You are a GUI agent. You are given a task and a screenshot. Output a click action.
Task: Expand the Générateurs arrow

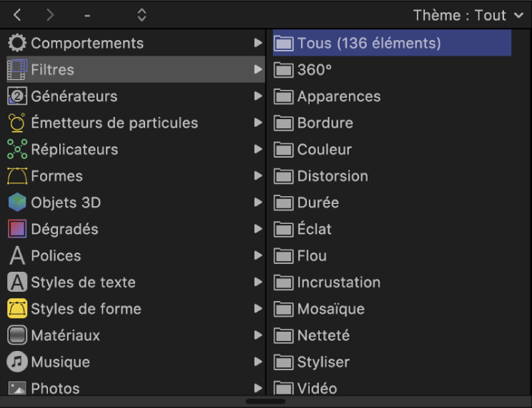(259, 96)
